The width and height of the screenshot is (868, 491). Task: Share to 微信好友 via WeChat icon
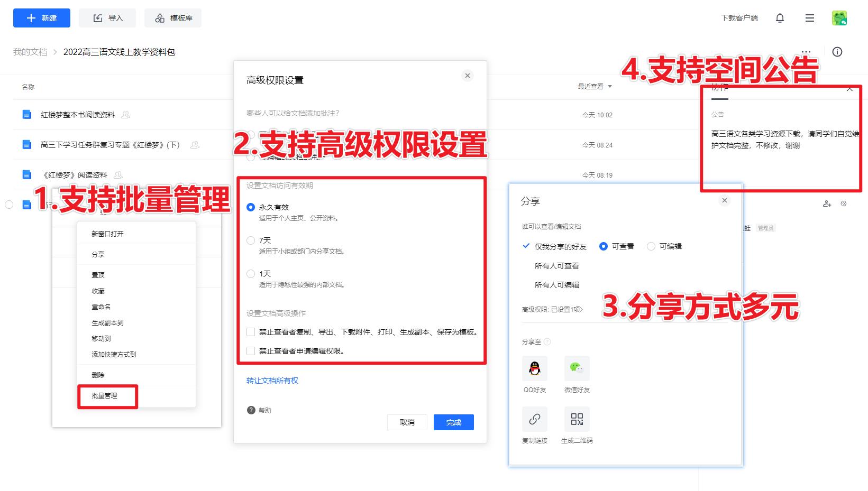coord(577,368)
